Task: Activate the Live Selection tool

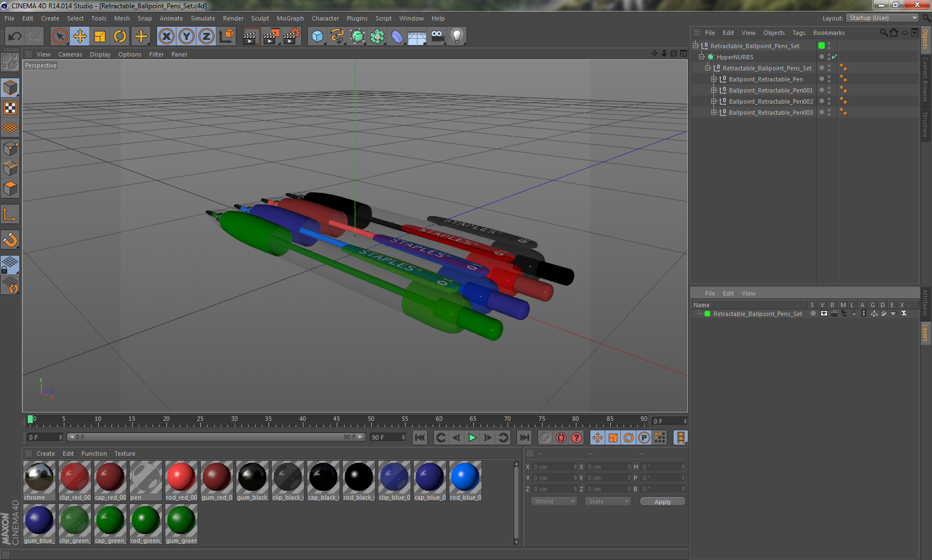Action: (60, 37)
